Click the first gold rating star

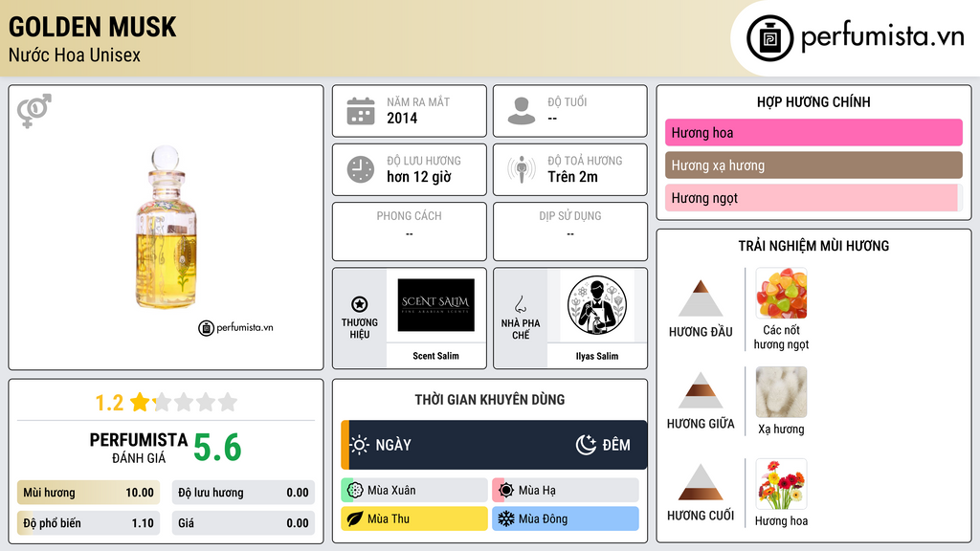[x=140, y=402]
